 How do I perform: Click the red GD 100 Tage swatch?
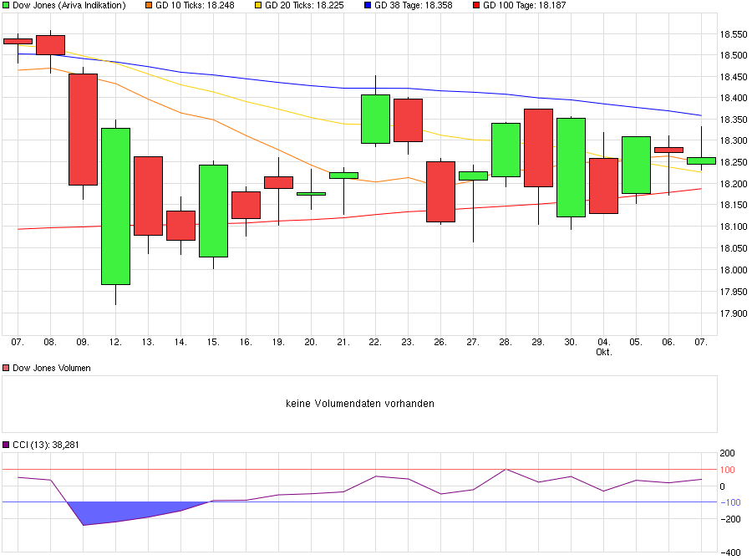(476, 5)
